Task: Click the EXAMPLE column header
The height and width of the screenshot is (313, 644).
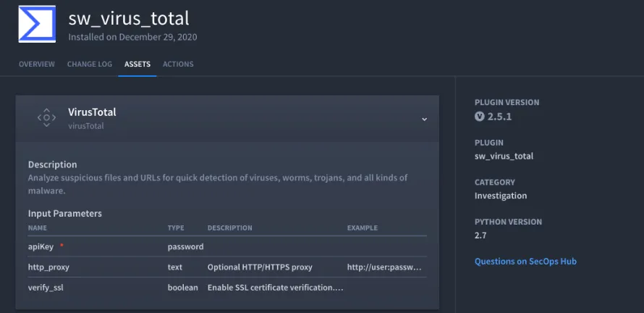Action: coord(363,228)
